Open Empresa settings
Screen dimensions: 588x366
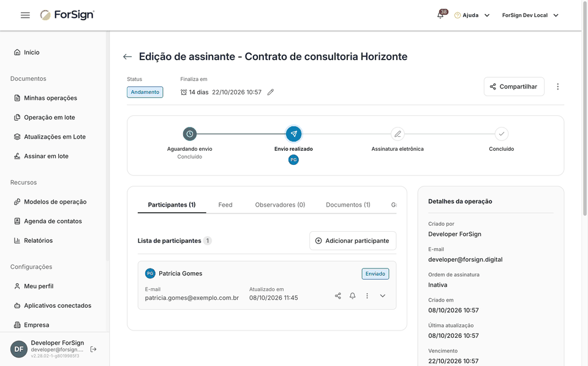pos(31,325)
